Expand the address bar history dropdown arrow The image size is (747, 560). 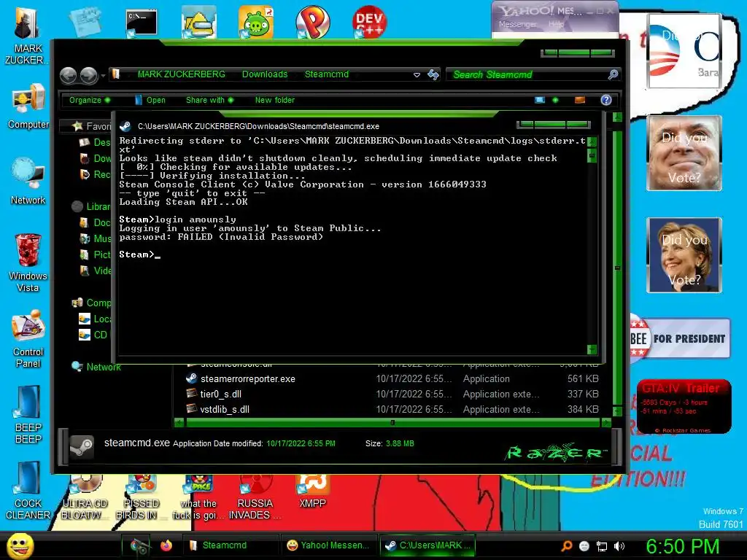tap(417, 75)
